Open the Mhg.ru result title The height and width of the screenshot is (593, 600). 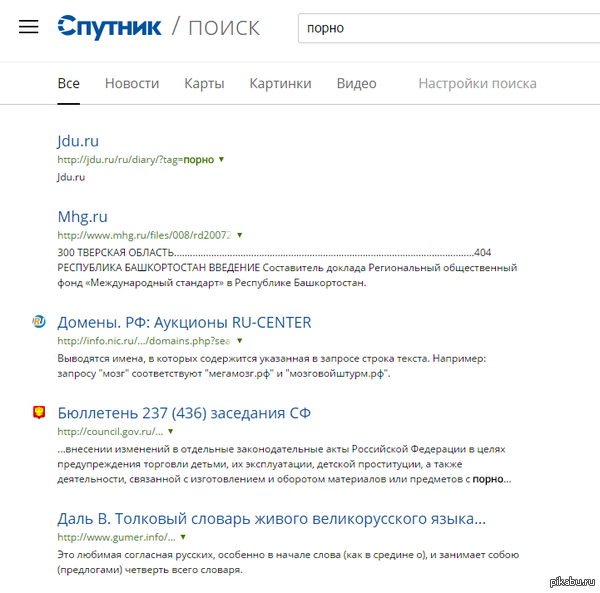(83, 217)
